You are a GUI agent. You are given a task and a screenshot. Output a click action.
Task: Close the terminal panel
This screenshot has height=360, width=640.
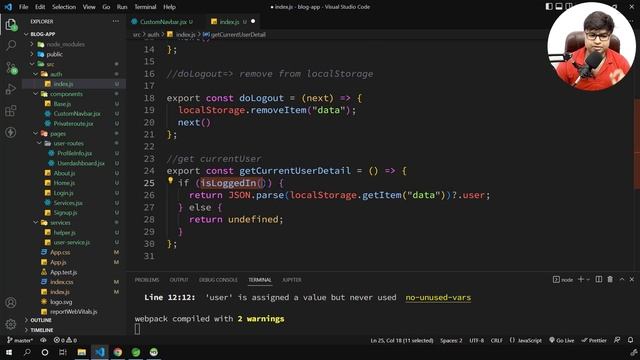click(x=632, y=280)
